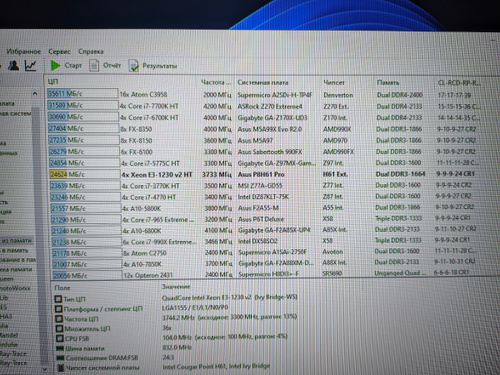Select the CPU FSB field icon
The height and width of the screenshot is (375, 500).
[x=60, y=338]
